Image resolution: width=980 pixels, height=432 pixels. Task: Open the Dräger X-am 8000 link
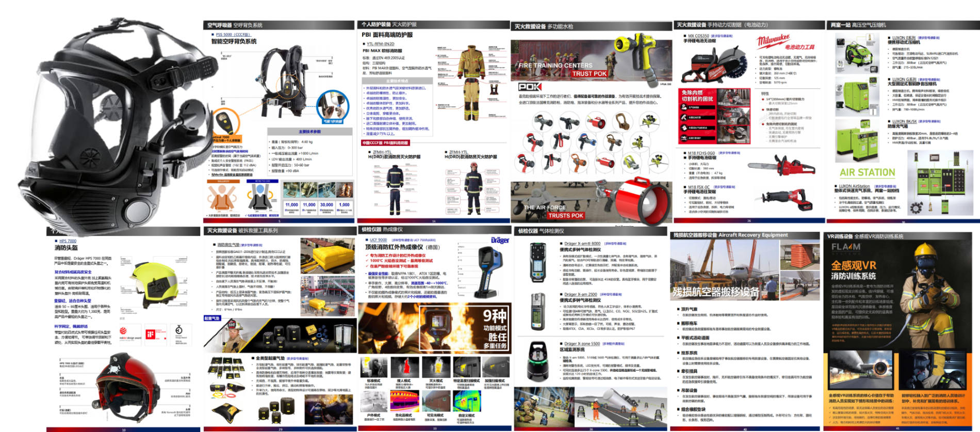(582, 244)
